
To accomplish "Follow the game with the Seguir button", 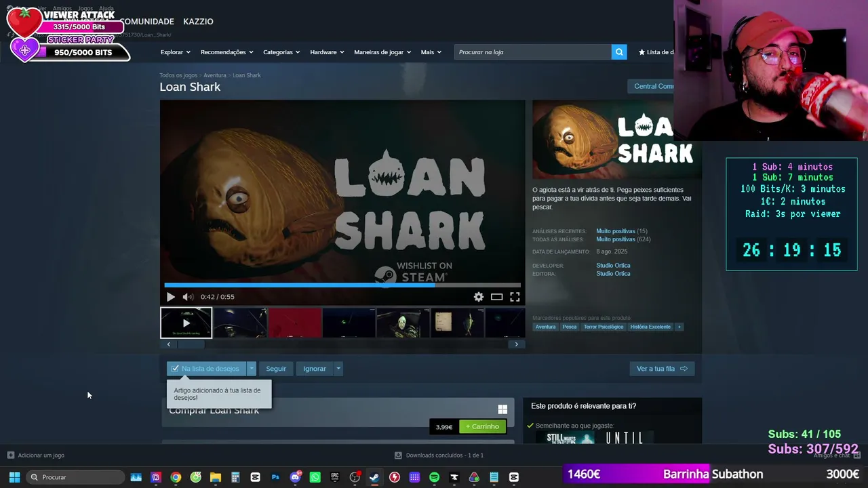I will coord(276,369).
